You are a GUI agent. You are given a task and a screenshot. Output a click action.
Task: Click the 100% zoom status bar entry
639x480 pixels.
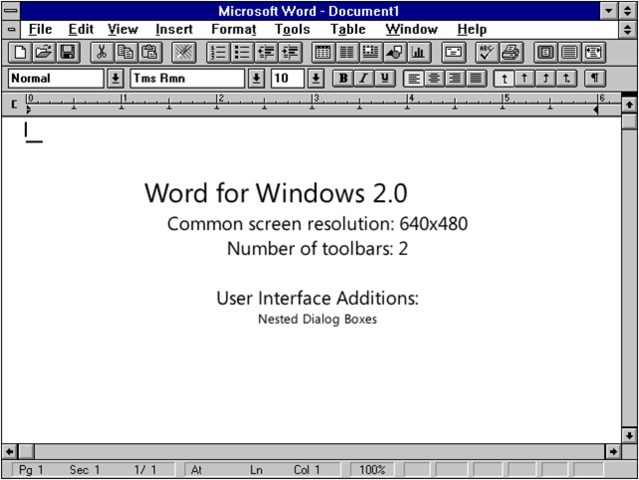(x=372, y=470)
